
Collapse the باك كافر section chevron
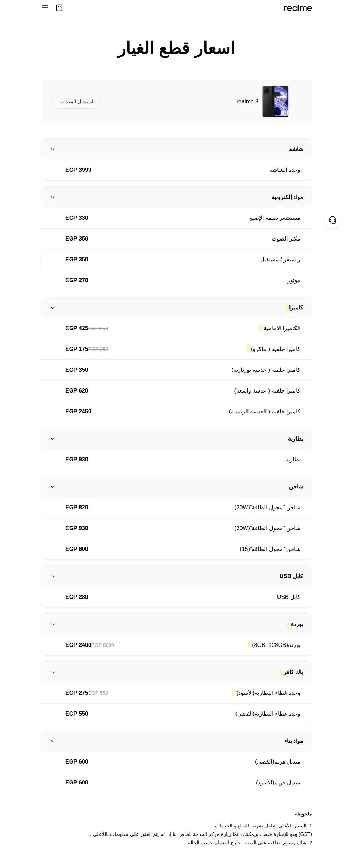point(53,672)
